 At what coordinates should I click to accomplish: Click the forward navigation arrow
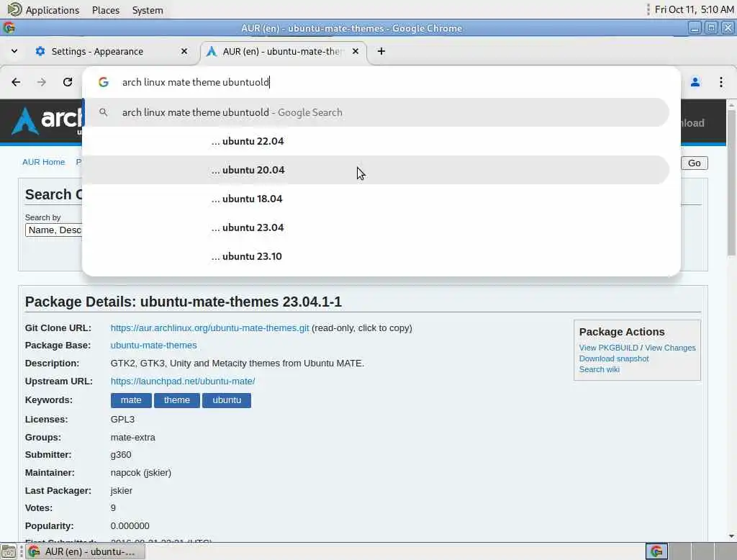(42, 82)
